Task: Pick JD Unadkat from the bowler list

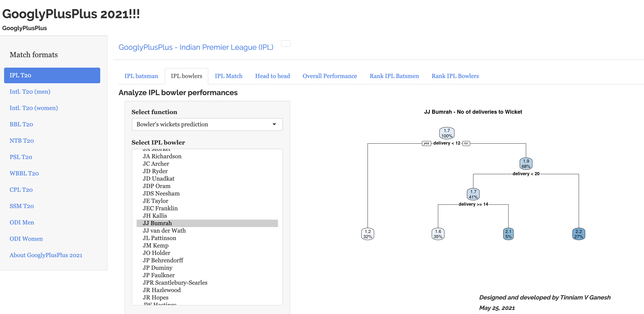Action: (x=158, y=179)
